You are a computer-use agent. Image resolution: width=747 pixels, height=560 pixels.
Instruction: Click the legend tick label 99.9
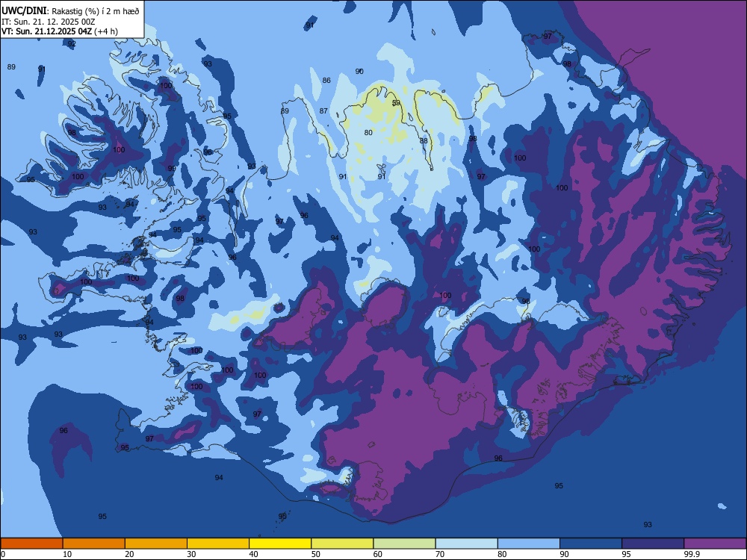coord(691,554)
